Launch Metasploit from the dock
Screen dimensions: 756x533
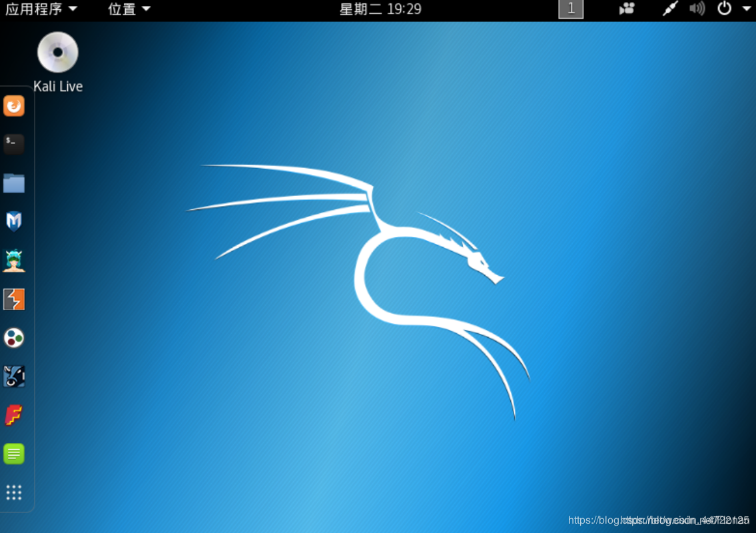coord(14,221)
